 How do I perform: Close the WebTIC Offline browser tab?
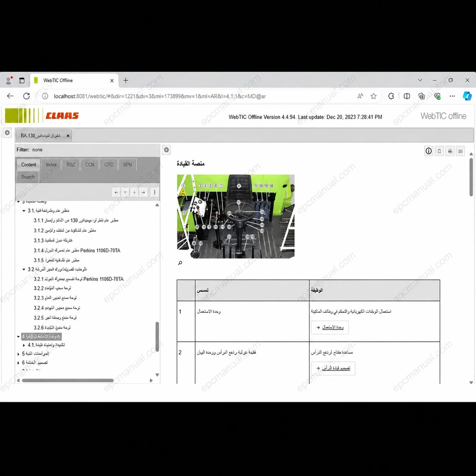click(x=112, y=80)
